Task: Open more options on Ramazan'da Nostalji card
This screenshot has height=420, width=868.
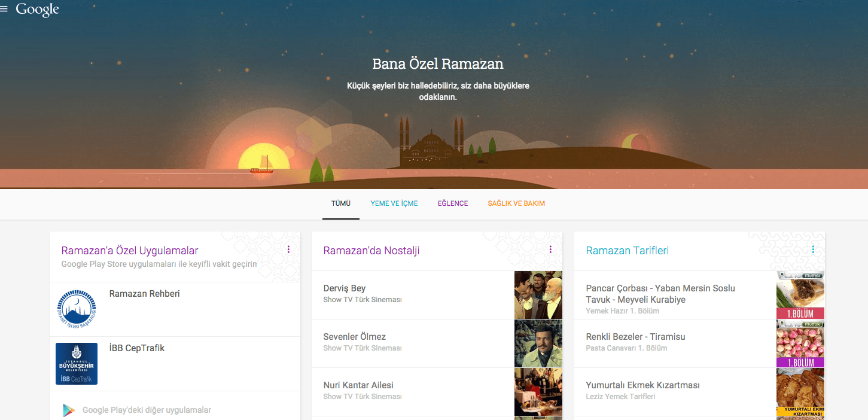Action: tap(550, 249)
